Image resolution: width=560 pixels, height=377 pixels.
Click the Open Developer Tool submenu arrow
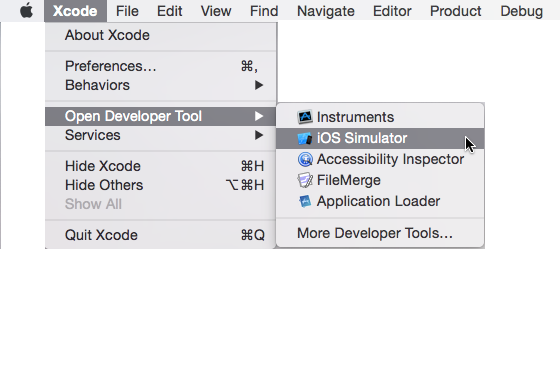click(259, 116)
